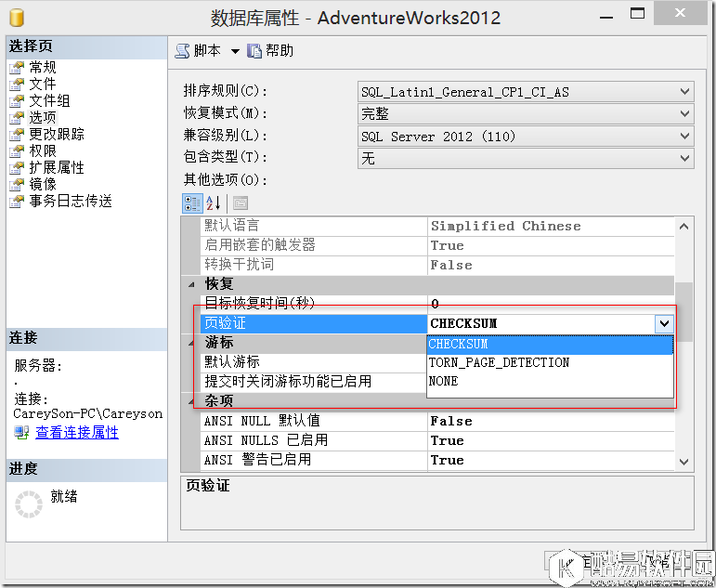
Task: Click the connection properties icon
Action: (21, 432)
